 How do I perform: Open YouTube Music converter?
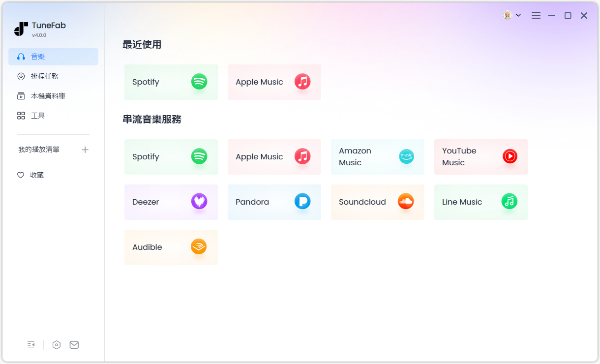coord(510,156)
